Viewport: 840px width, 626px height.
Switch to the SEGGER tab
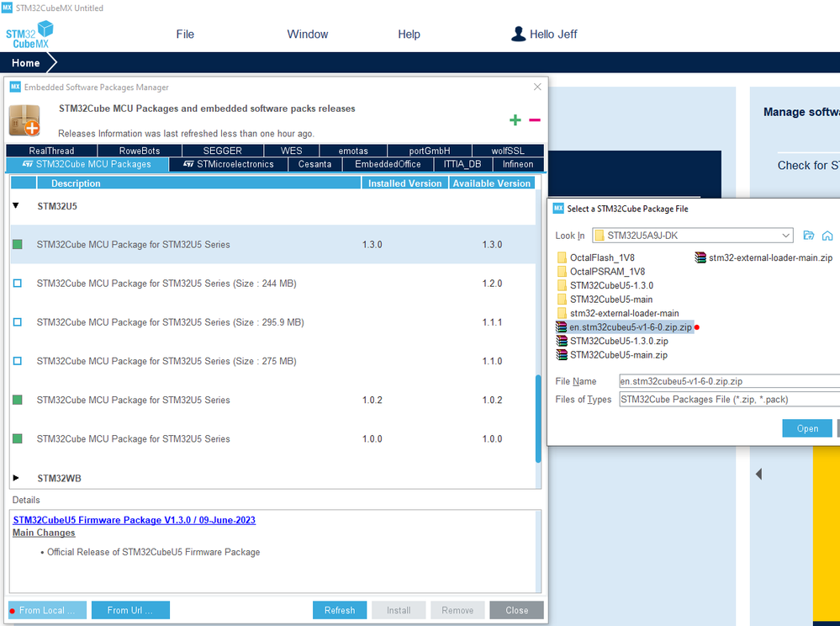coord(222,151)
